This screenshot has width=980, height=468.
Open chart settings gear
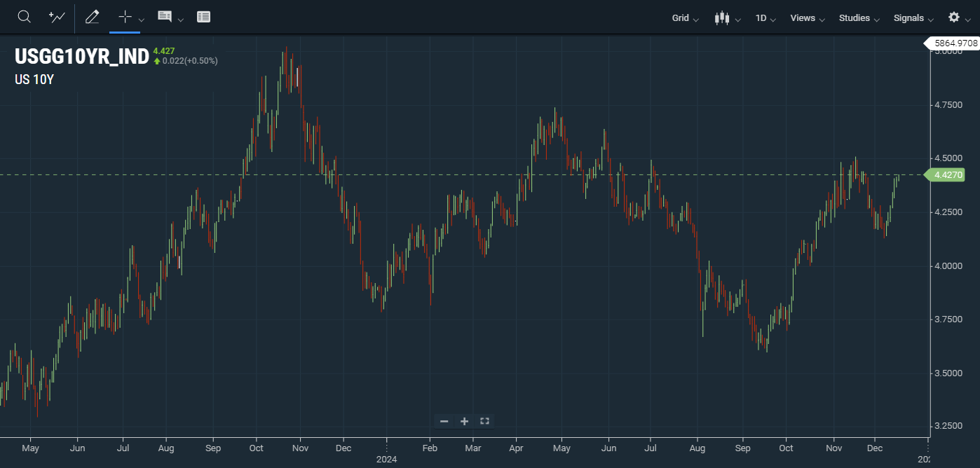tap(954, 18)
